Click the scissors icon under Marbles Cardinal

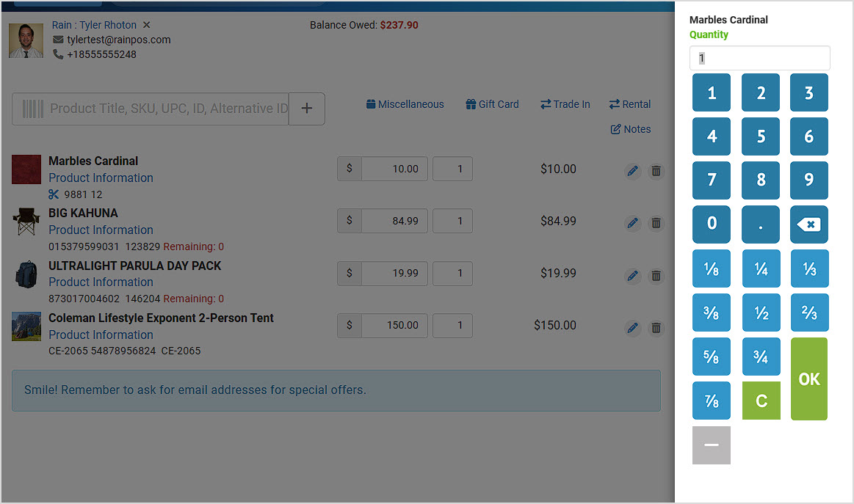click(54, 194)
